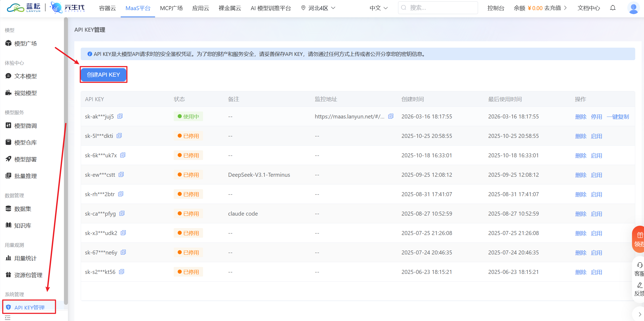Open the 应用云 menu item
The height and width of the screenshot is (321, 644).
[200, 8]
